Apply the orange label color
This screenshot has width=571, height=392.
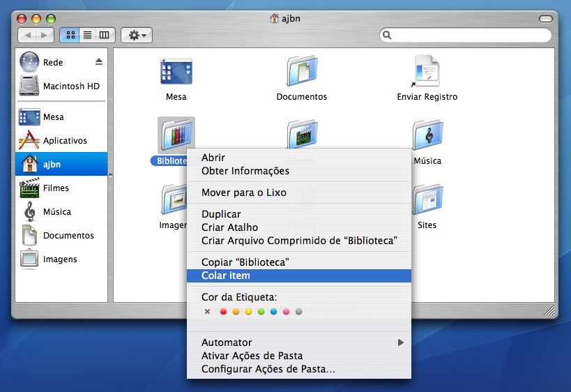[x=236, y=312]
